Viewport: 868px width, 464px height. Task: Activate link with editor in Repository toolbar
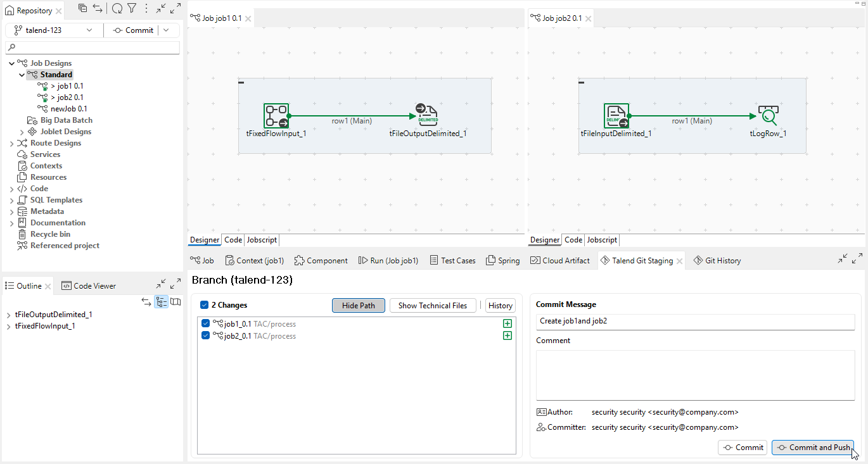click(x=98, y=8)
